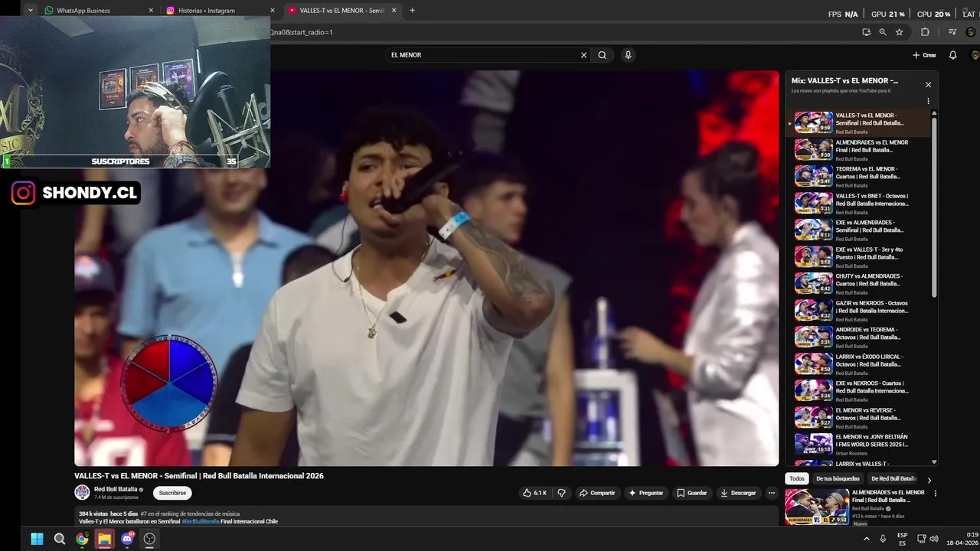Open the volume icon in system tray
Viewport: 980px width, 551px height.
[934, 539]
